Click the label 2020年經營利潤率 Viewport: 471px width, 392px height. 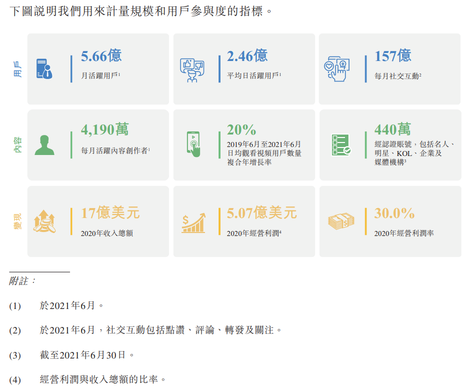(404, 233)
